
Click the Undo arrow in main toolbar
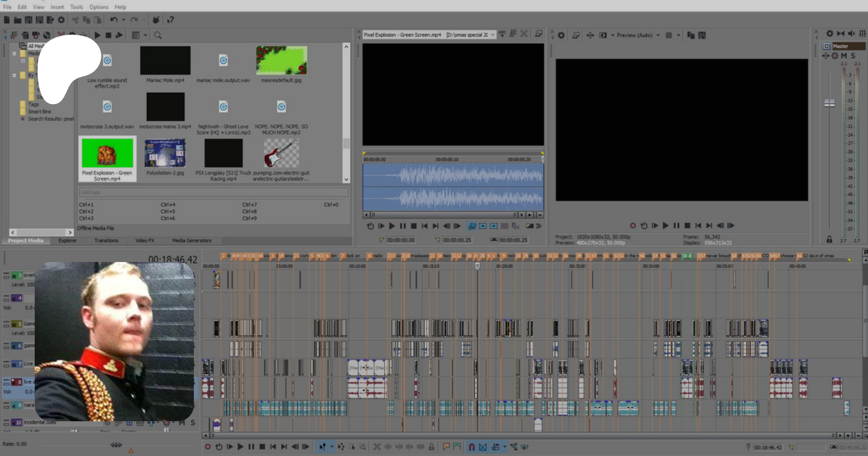[x=114, y=20]
